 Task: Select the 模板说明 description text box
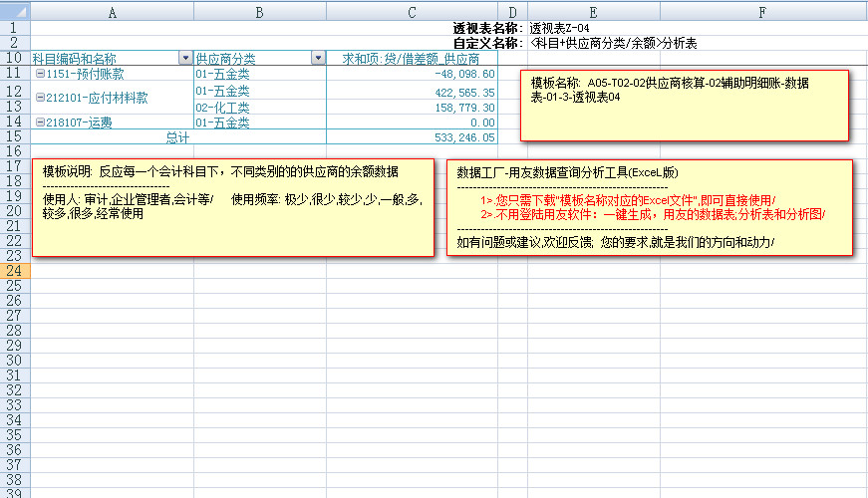tap(233, 207)
